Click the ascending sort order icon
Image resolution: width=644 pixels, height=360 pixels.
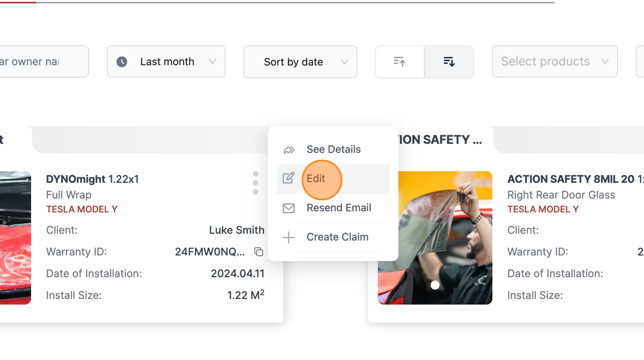[400, 62]
